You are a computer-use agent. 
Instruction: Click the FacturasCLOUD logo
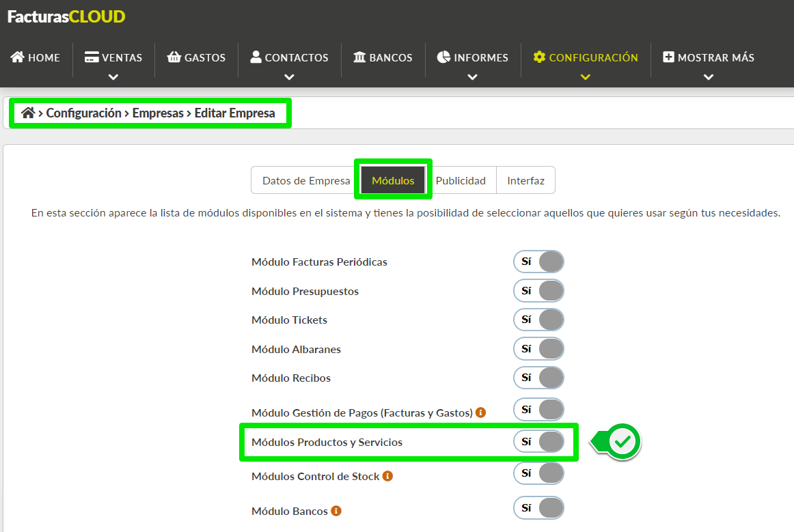(x=66, y=16)
